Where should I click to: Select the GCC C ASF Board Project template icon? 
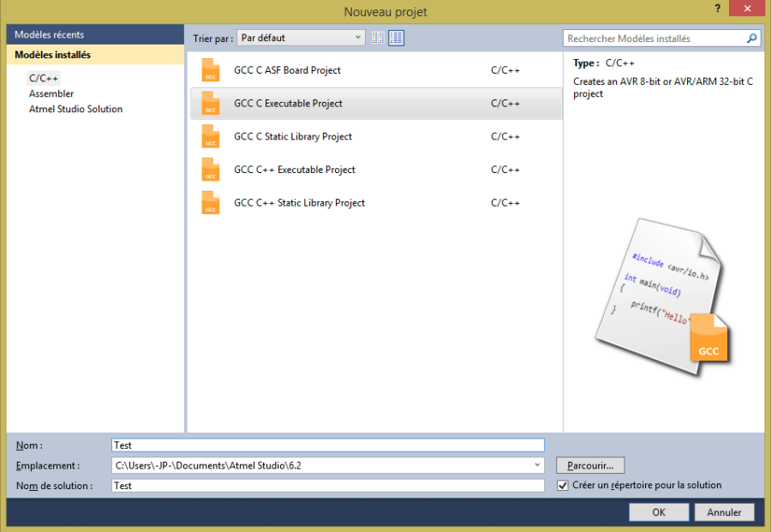211,70
